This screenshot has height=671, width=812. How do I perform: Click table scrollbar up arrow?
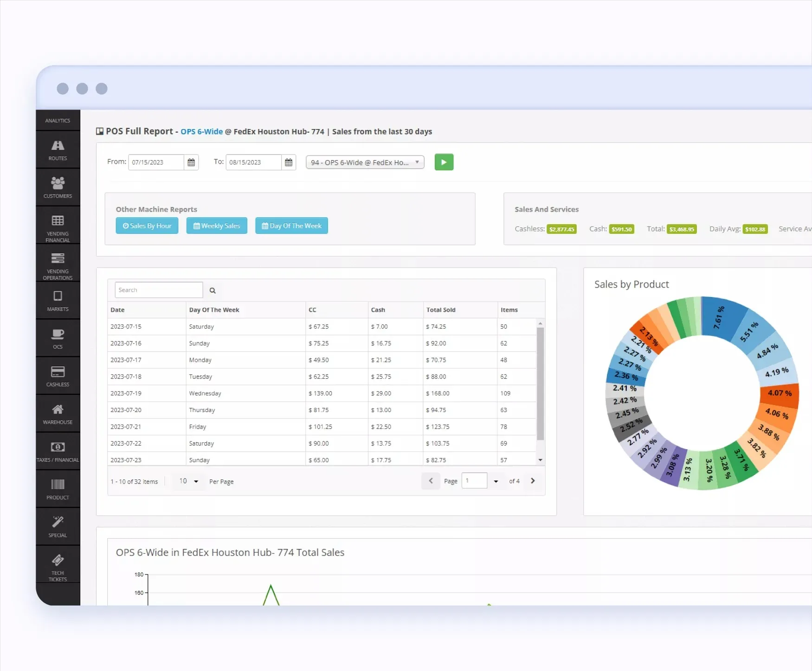coord(540,323)
